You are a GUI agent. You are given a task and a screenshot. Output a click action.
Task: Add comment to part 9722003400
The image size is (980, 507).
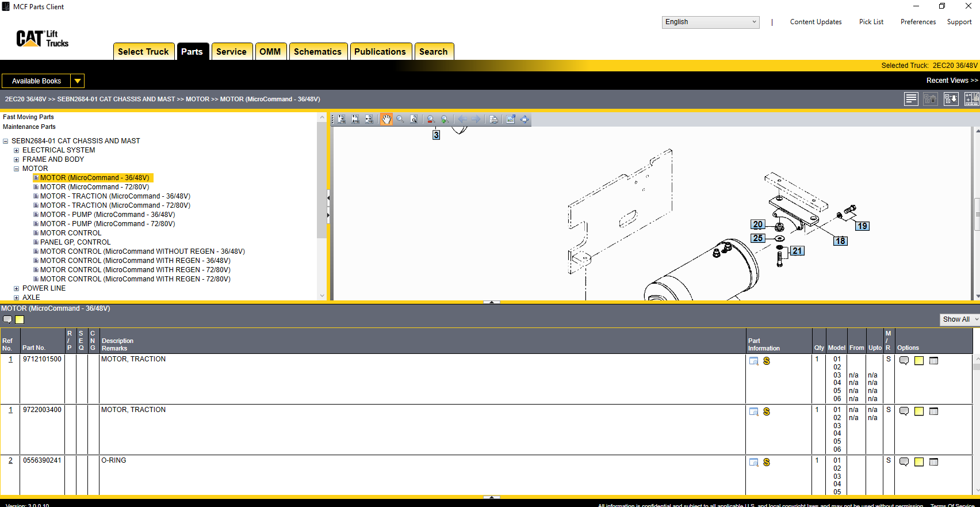(x=904, y=411)
